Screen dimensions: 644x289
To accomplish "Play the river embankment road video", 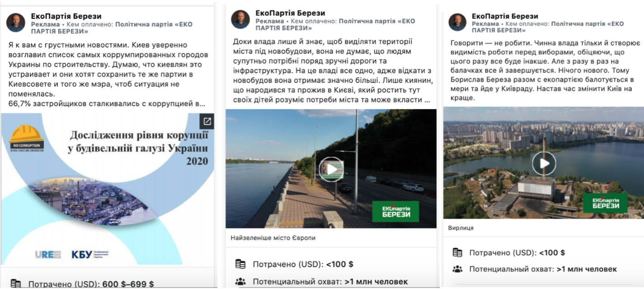I will point(331,169).
